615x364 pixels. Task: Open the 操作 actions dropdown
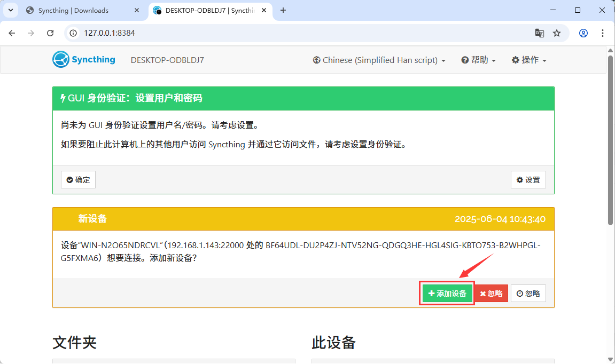coord(528,60)
